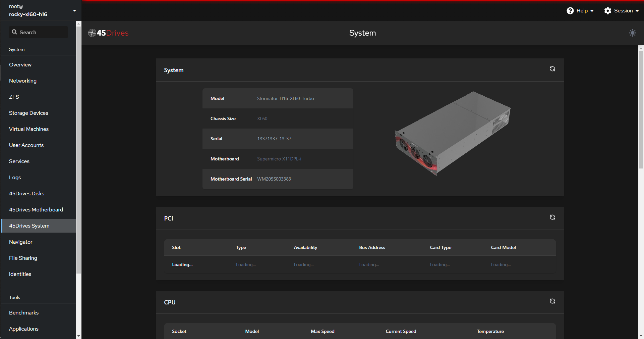The image size is (644, 339).
Task: Click CPU Temperature column header
Action: coord(490,331)
